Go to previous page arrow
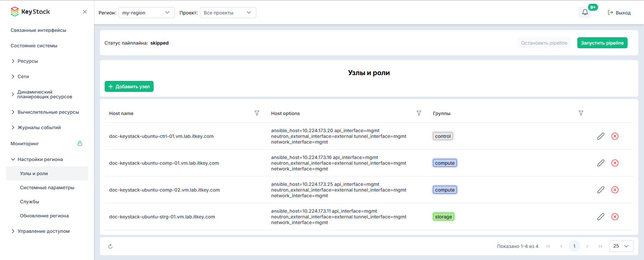Viewport: 644px width, 260px height. 561,246
